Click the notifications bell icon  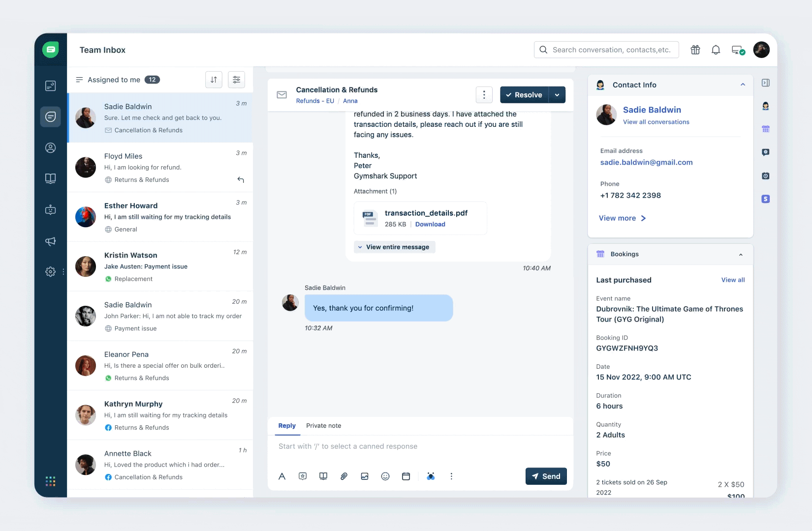[x=716, y=50]
